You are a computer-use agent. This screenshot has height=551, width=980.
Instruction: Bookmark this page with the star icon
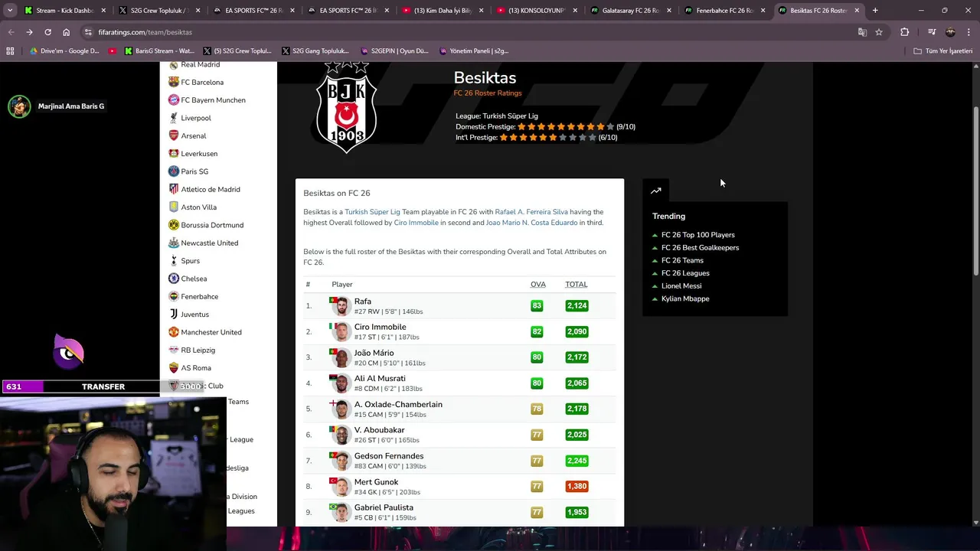point(879,32)
